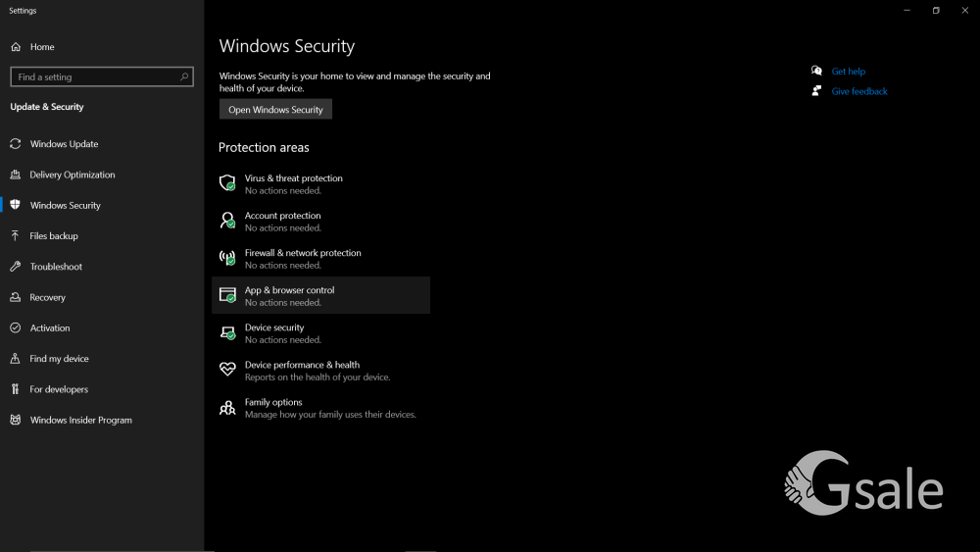Open Device performance & health area
The height and width of the screenshot is (552, 980).
click(320, 371)
